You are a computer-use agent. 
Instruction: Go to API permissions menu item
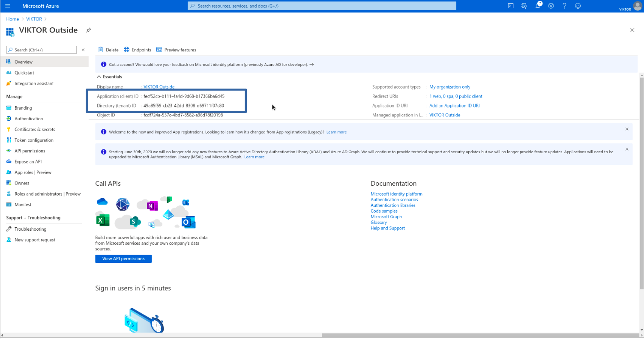click(30, 151)
